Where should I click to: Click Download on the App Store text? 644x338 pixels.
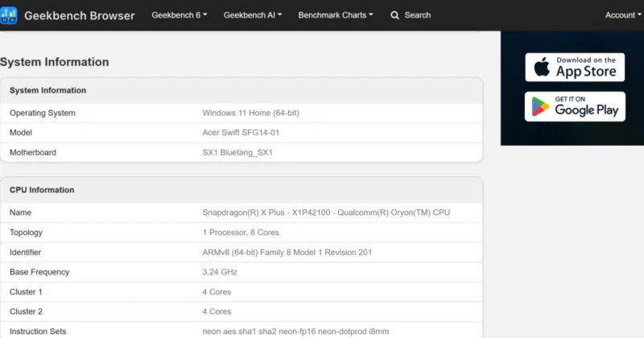pos(586,67)
